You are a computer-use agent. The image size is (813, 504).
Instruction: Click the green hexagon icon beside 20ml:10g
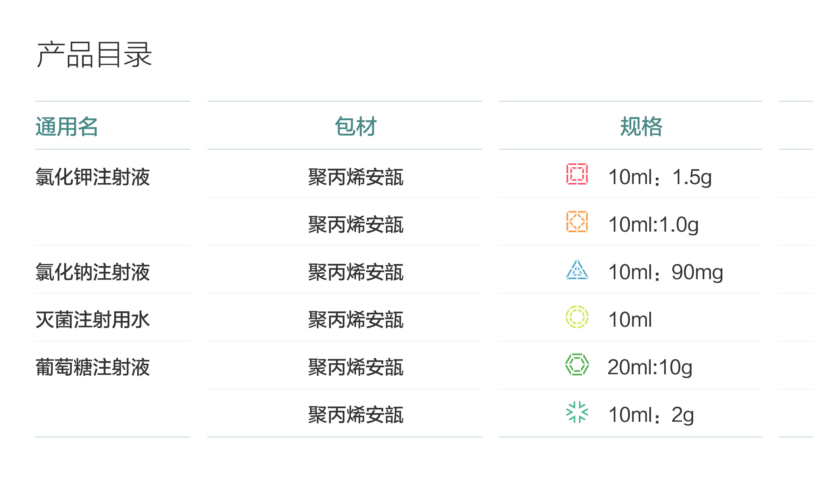pos(577,364)
